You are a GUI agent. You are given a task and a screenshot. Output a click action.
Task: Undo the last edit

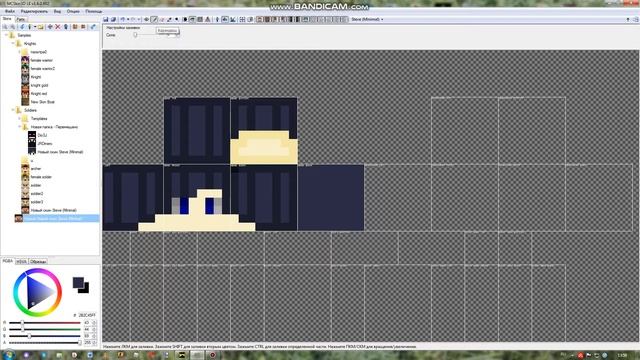122,19
